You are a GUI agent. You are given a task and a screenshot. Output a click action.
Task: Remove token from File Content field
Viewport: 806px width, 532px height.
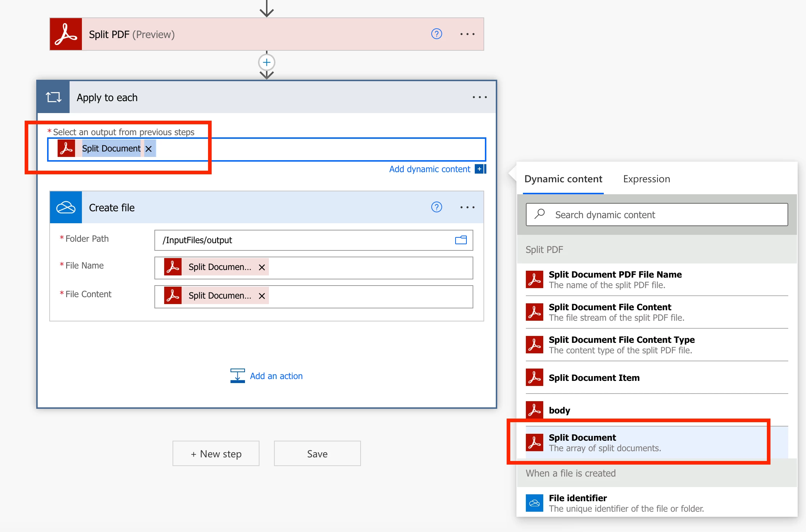click(262, 296)
